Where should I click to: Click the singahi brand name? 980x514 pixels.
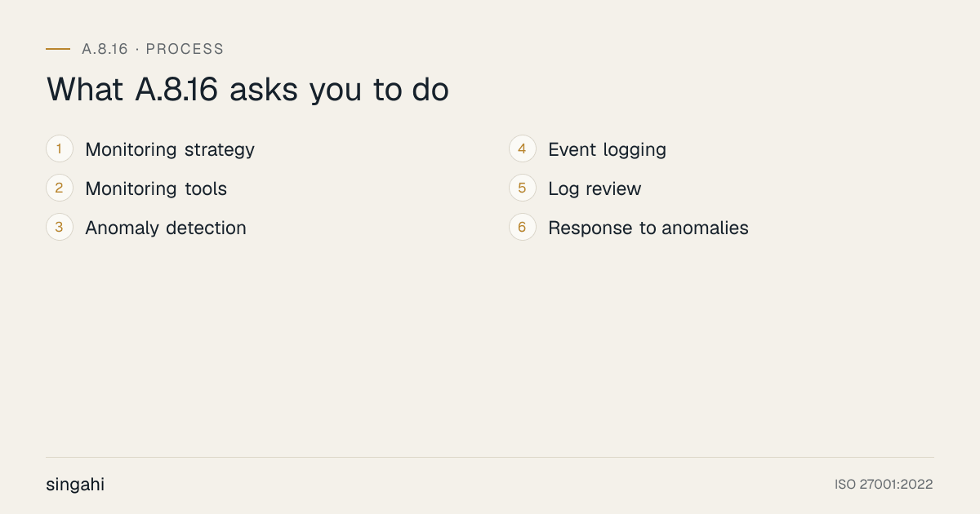[75, 485]
